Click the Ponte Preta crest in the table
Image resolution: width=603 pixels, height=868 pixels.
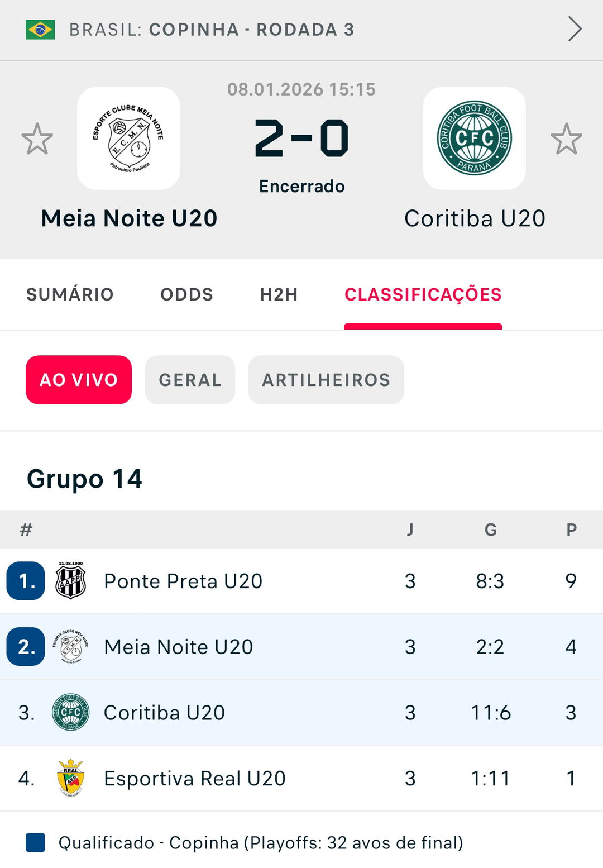click(x=71, y=581)
